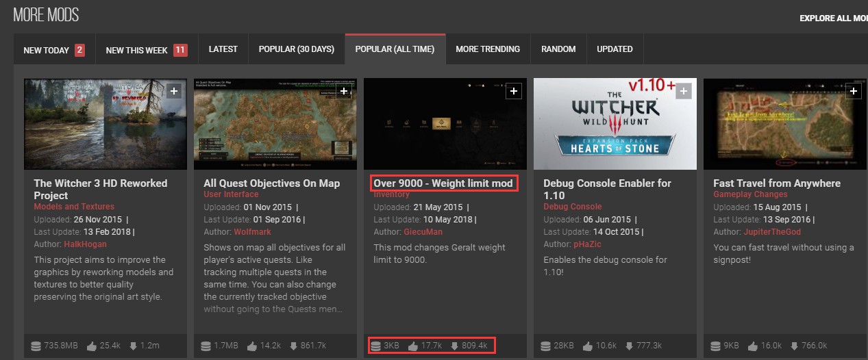Click Gameplay Changes category link
Viewport: 868px width, 360px height.
tap(750, 195)
